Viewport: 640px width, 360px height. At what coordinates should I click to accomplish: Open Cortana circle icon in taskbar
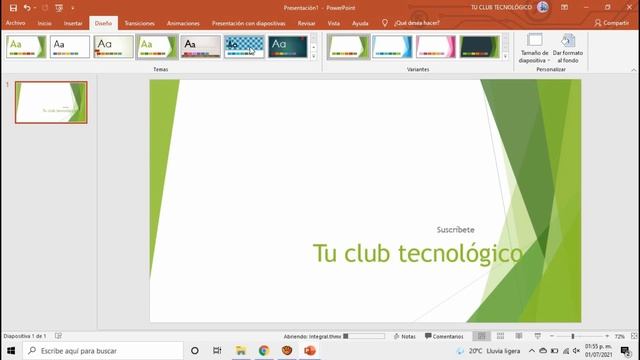click(195, 351)
